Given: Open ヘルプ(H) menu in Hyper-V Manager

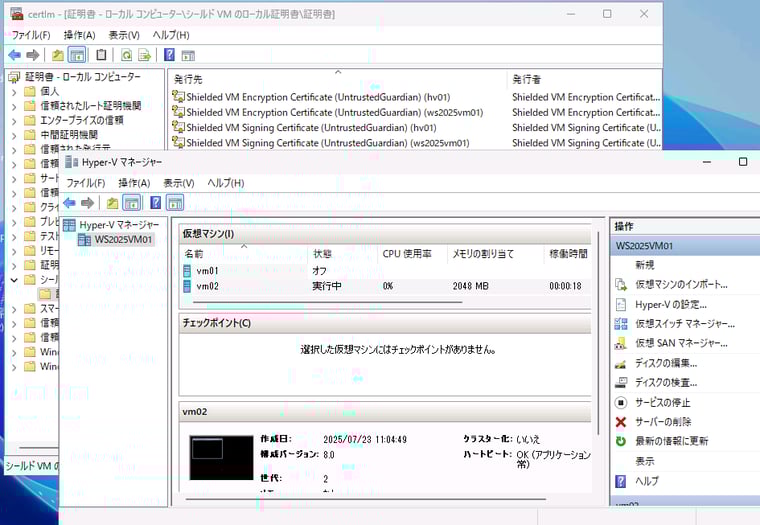Looking at the screenshot, I should point(226,183).
